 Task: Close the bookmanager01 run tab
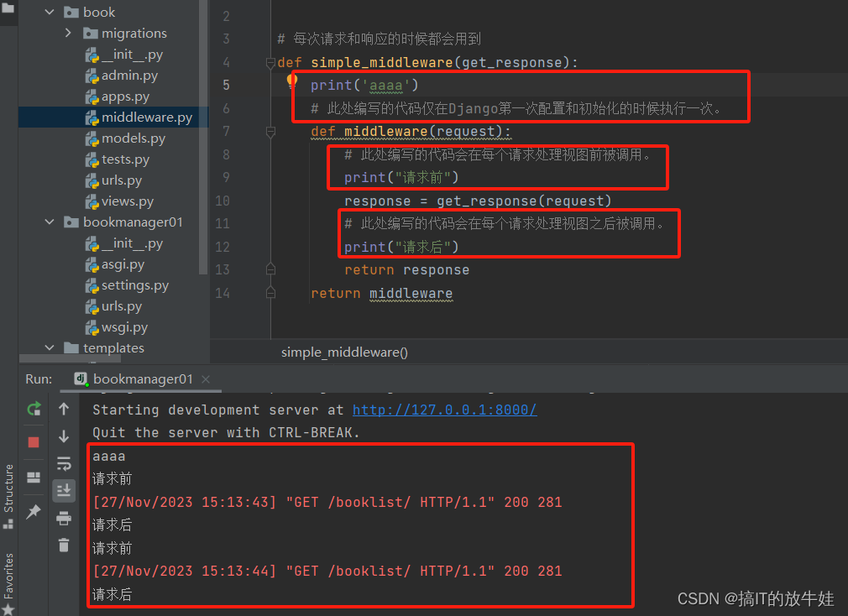[x=206, y=379]
